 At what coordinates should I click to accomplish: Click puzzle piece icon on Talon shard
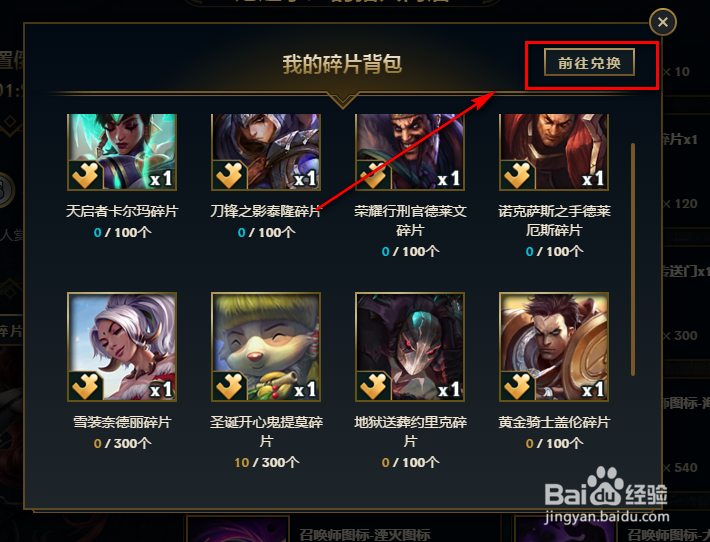[229, 175]
